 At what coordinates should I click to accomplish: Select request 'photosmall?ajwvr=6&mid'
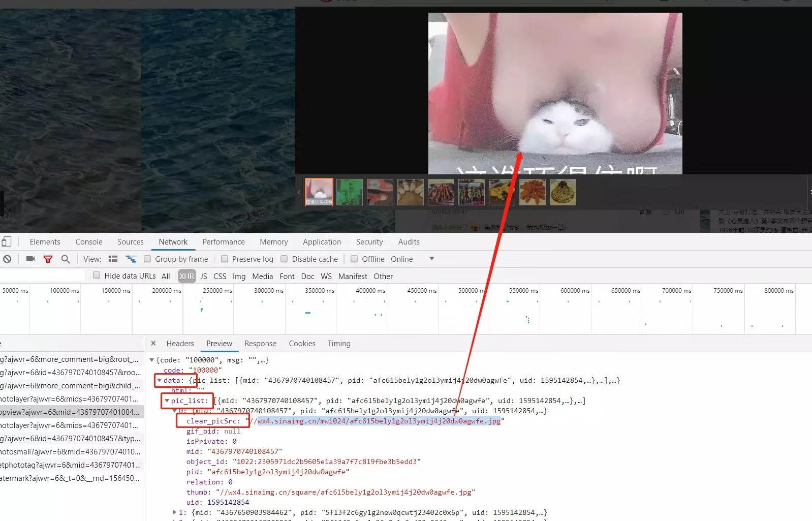point(72,452)
